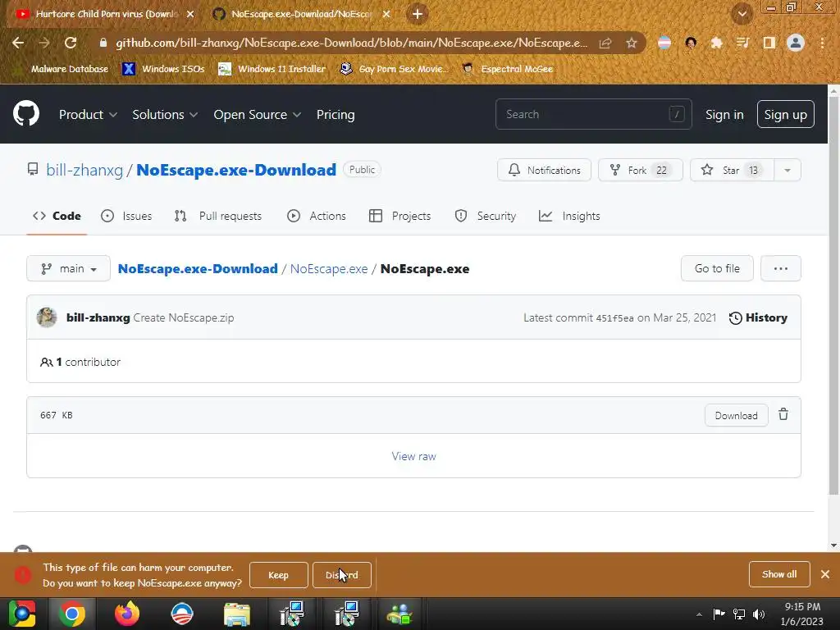Fork the repository with Fork button
Viewport: 840px width, 630px height.
tap(641, 171)
